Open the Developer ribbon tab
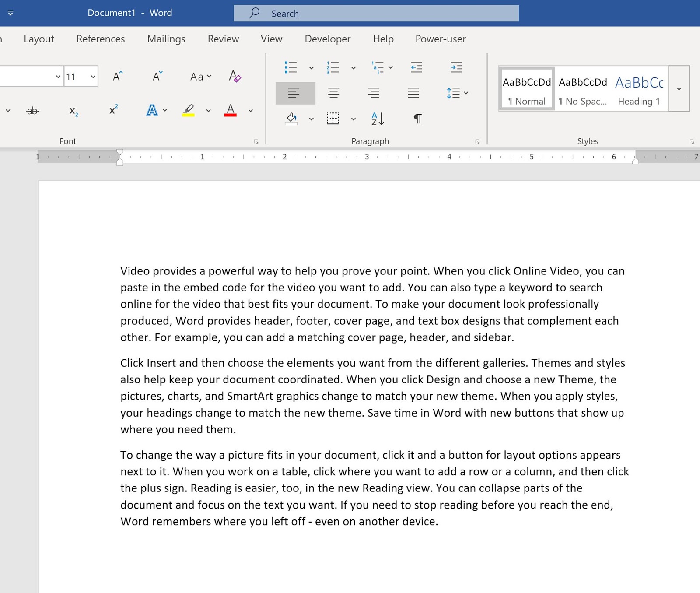The width and height of the screenshot is (700, 593). point(327,39)
